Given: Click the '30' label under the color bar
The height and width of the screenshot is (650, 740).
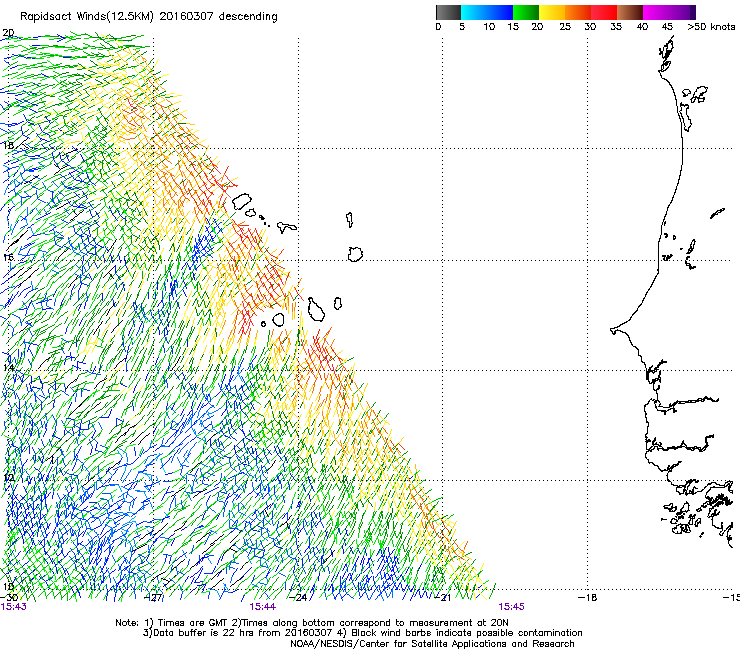Looking at the screenshot, I should [590, 27].
